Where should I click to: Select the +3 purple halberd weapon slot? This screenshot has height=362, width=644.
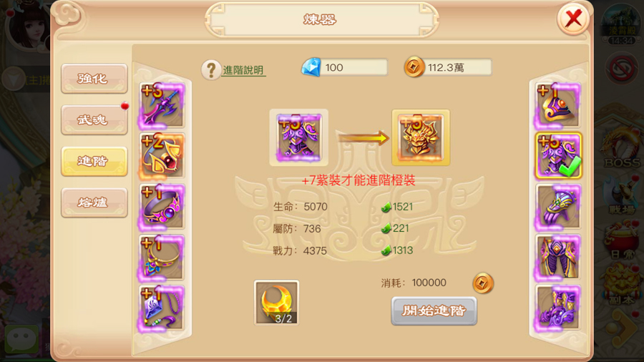(162, 105)
